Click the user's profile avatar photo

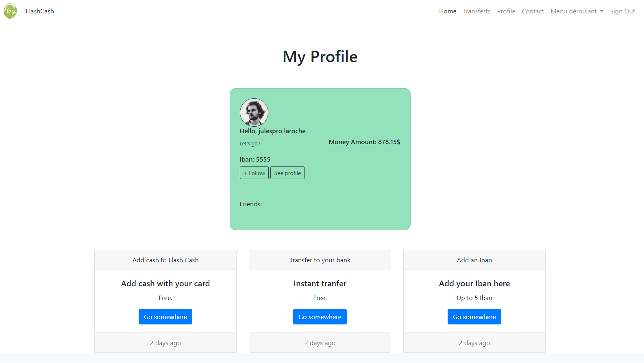click(x=254, y=112)
